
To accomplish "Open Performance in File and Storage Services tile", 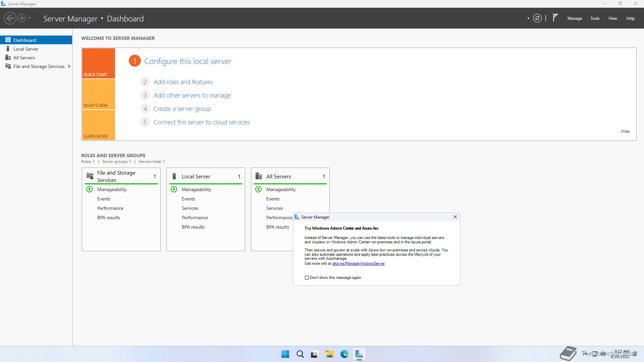I will click(110, 208).
